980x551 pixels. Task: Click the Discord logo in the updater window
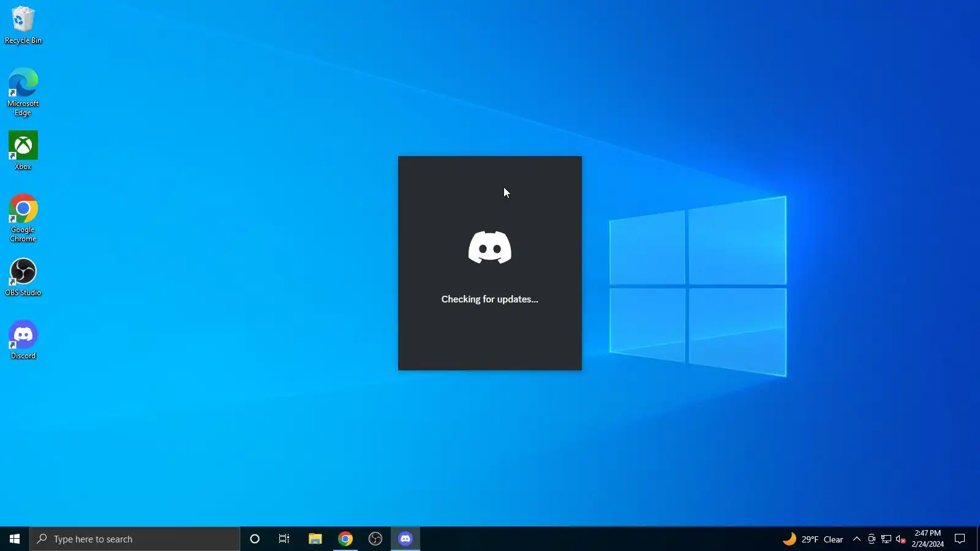[x=490, y=247]
